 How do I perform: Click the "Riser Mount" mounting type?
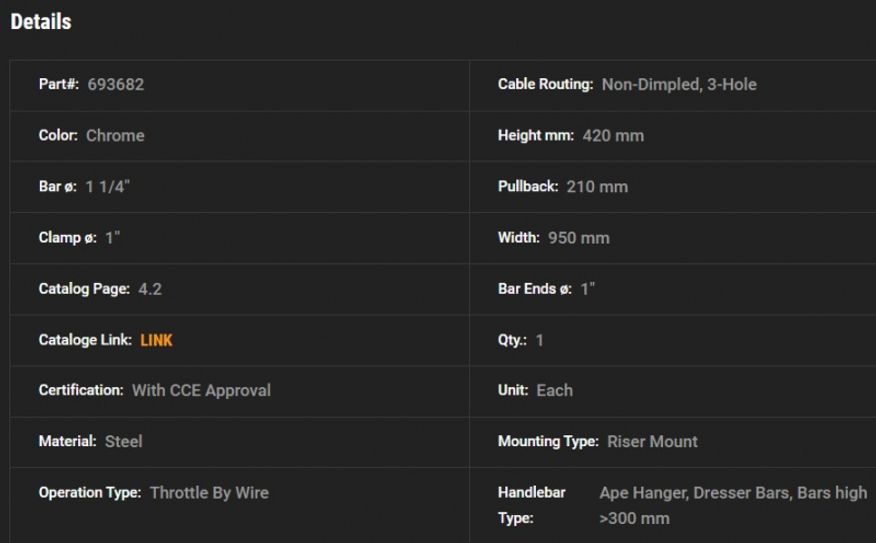(x=652, y=442)
